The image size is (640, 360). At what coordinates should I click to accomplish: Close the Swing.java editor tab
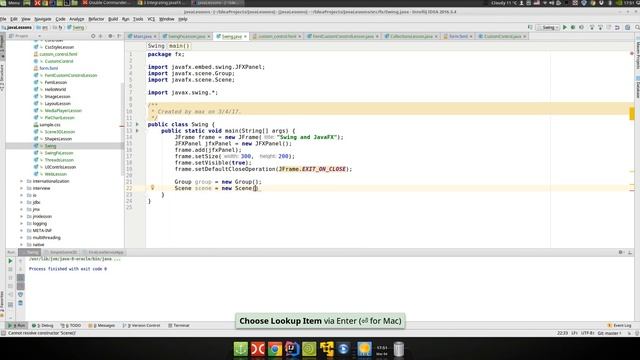click(x=245, y=36)
